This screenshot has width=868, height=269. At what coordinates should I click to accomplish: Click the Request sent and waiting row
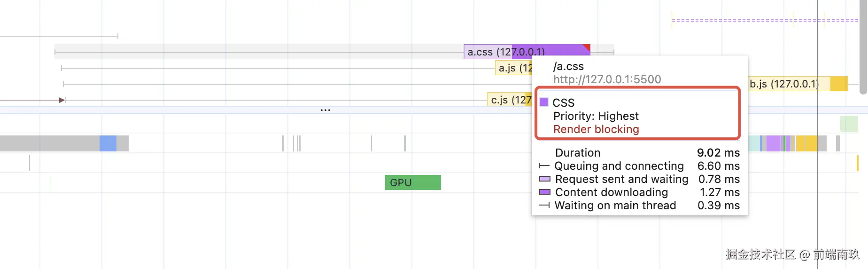point(639,179)
